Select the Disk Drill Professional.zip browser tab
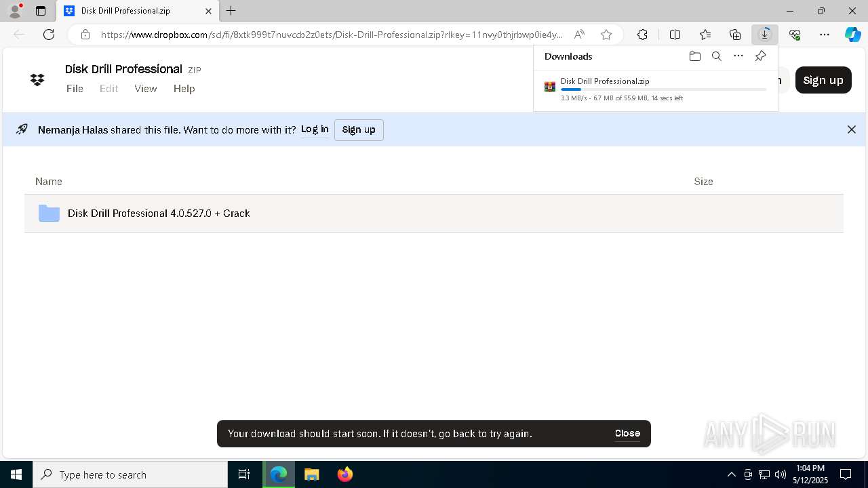The width and height of the screenshot is (868, 488). [138, 11]
